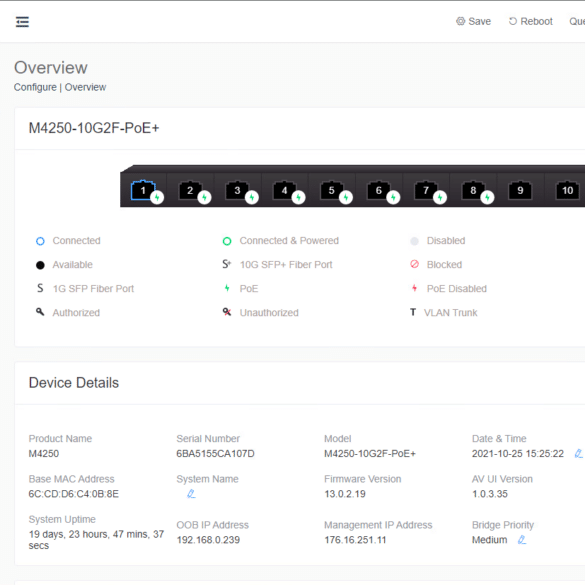585x585 pixels.
Task: Click the PoE lightning badge on port 1
Action: coord(157,197)
